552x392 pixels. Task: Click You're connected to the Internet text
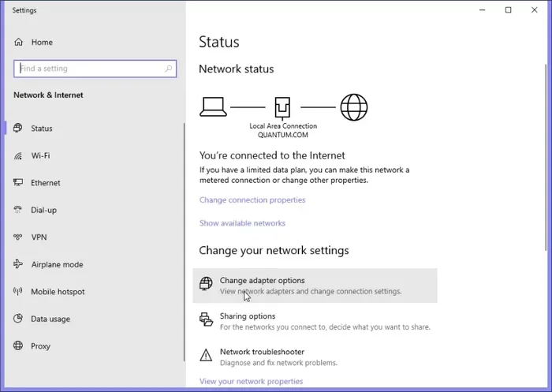272,155
